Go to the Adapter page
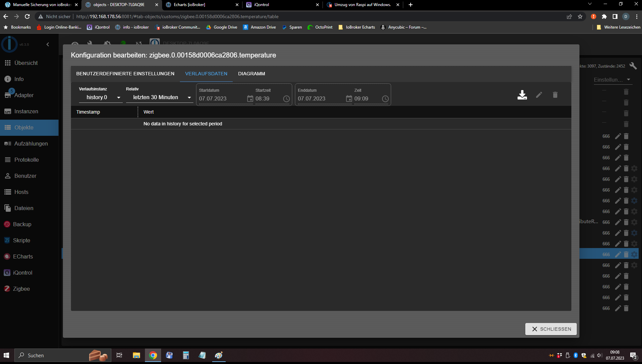Viewport: 642px width, 364px height. [x=29, y=95]
